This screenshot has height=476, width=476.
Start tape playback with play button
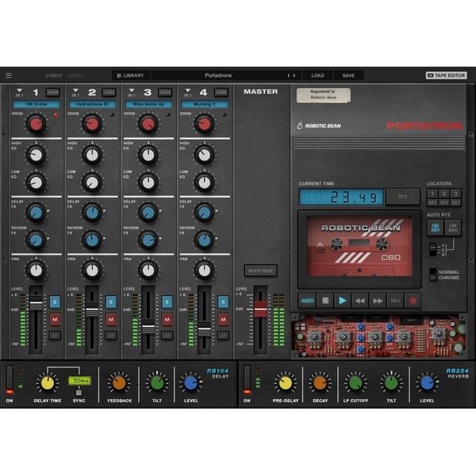coord(343,301)
